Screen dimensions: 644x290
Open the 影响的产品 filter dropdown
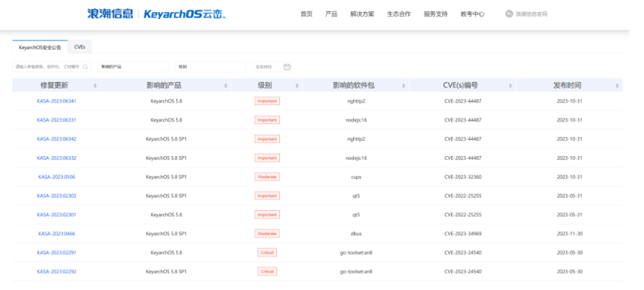(x=132, y=67)
